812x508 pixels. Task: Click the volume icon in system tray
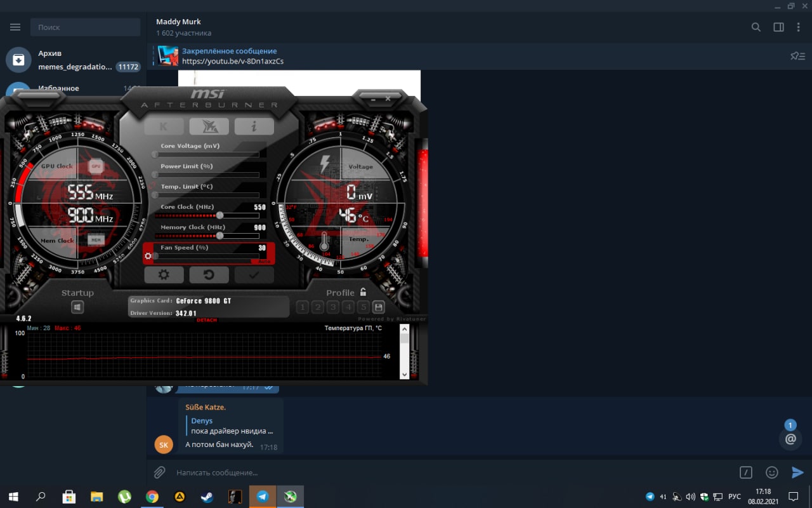click(690, 497)
